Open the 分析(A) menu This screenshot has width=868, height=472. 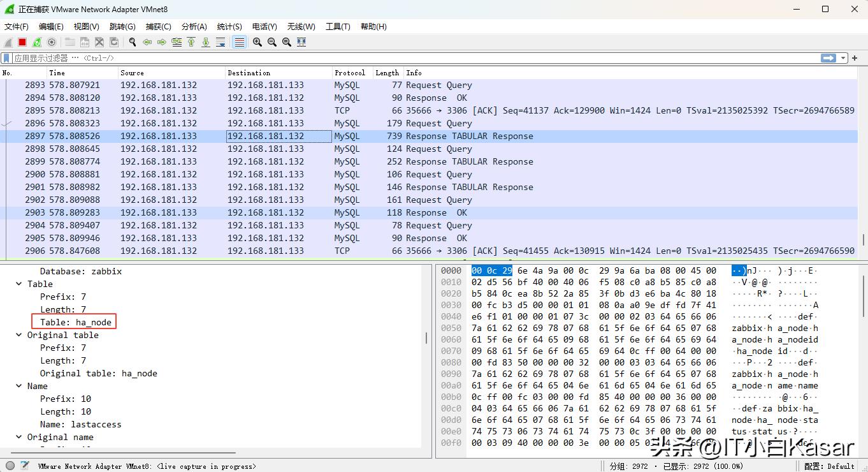pyautogui.click(x=194, y=27)
